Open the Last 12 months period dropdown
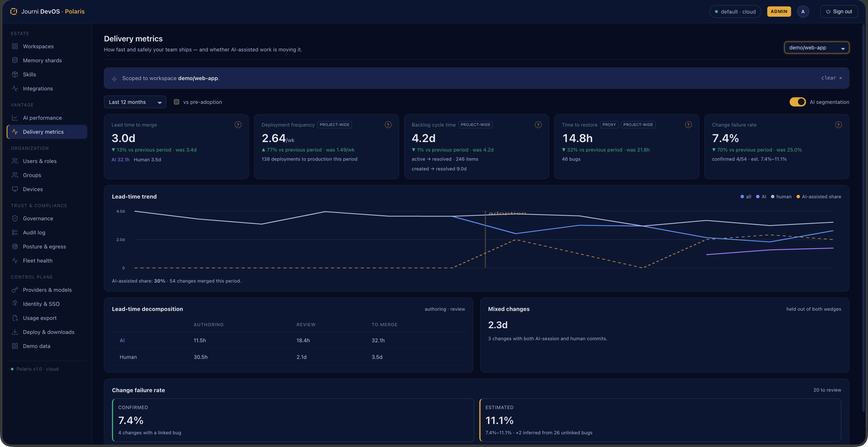This screenshot has width=868, height=447. click(135, 102)
